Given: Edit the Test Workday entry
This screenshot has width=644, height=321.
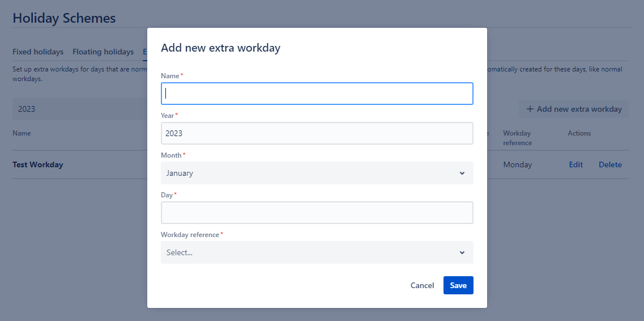Looking at the screenshot, I should point(575,164).
